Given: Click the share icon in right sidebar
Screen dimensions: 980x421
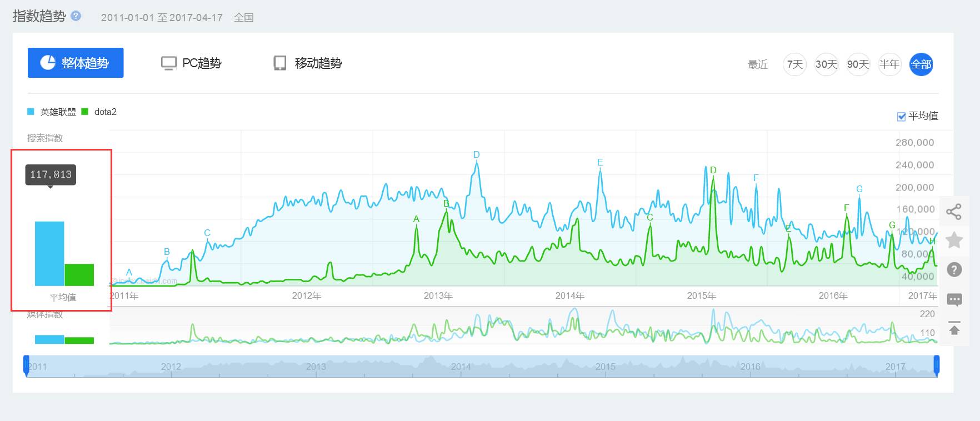Looking at the screenshot, I should [954, 212].
